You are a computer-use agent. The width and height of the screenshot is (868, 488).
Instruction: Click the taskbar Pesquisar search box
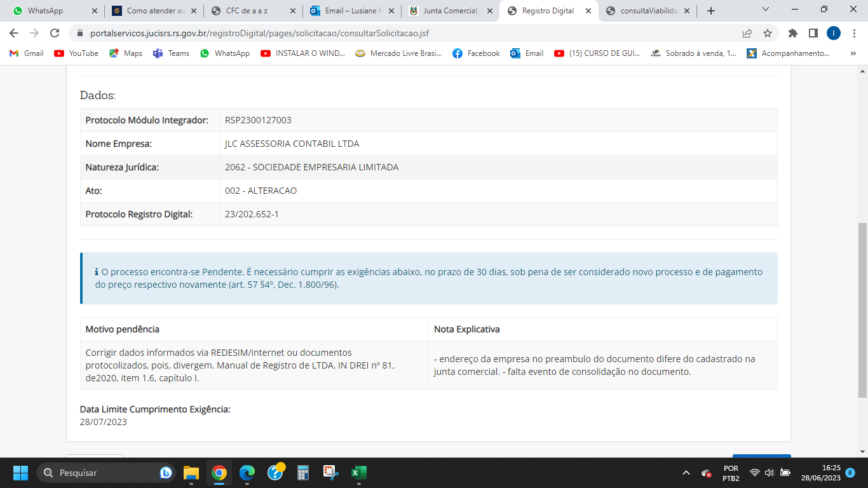click(105, 473)
